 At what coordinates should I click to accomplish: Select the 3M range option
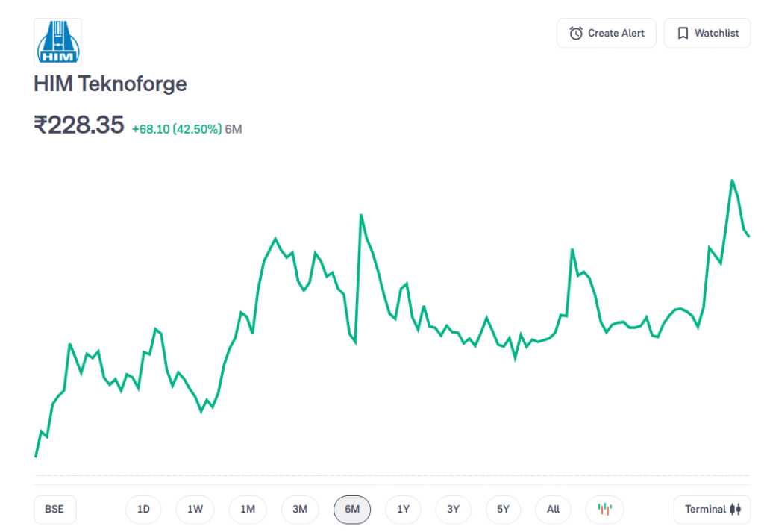299,510
